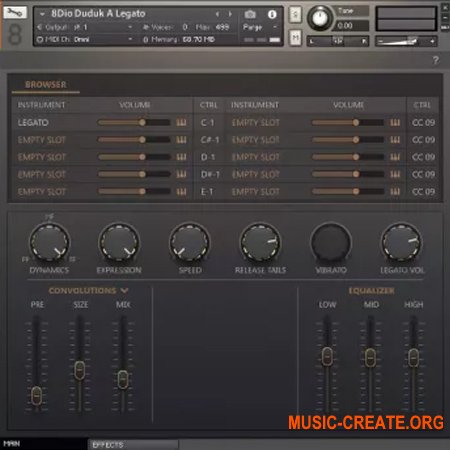The image size is (450, 450).
Task: Toggle the Solo S button
Action: tap(295, 14)
